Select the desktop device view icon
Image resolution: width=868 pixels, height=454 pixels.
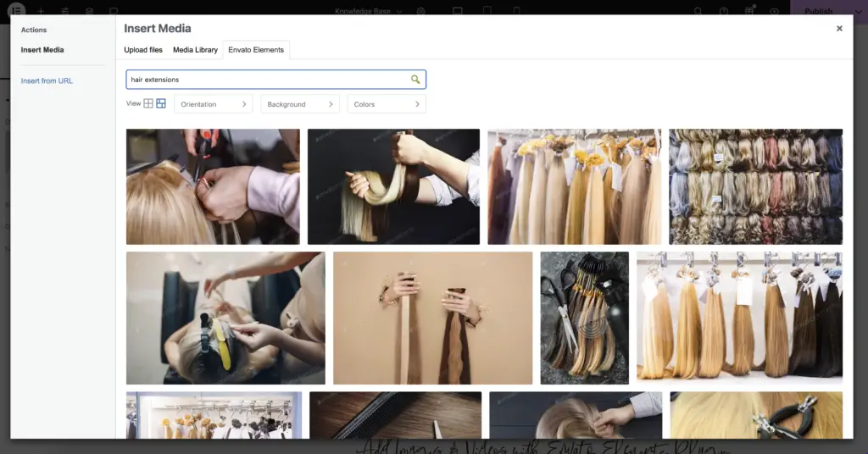[458, 11]
